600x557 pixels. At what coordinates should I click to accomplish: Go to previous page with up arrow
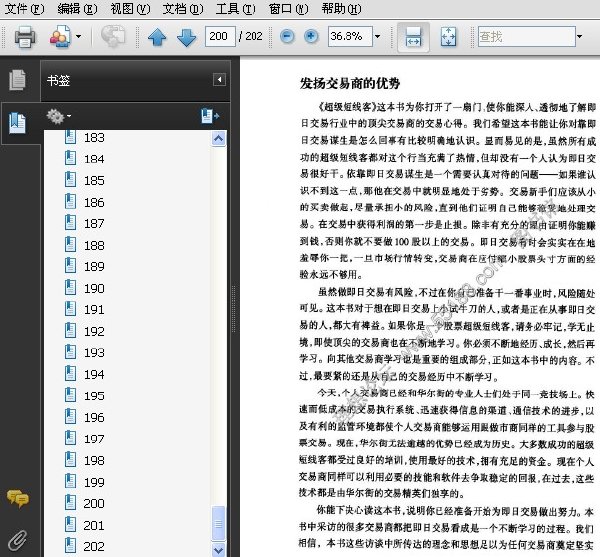(157, 37)
